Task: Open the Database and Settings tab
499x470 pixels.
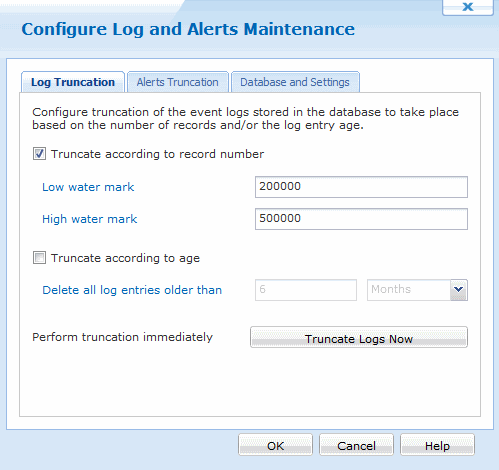Action: [x=295, y=82]
